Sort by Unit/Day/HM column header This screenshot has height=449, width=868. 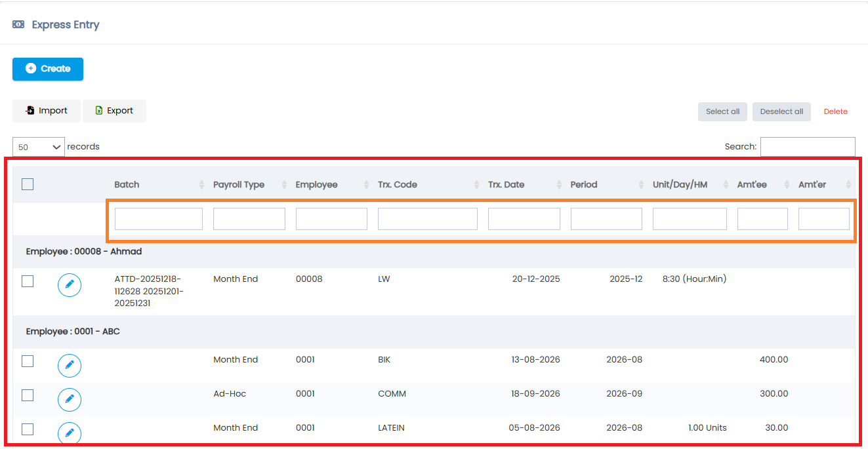(x=690, y=185)
